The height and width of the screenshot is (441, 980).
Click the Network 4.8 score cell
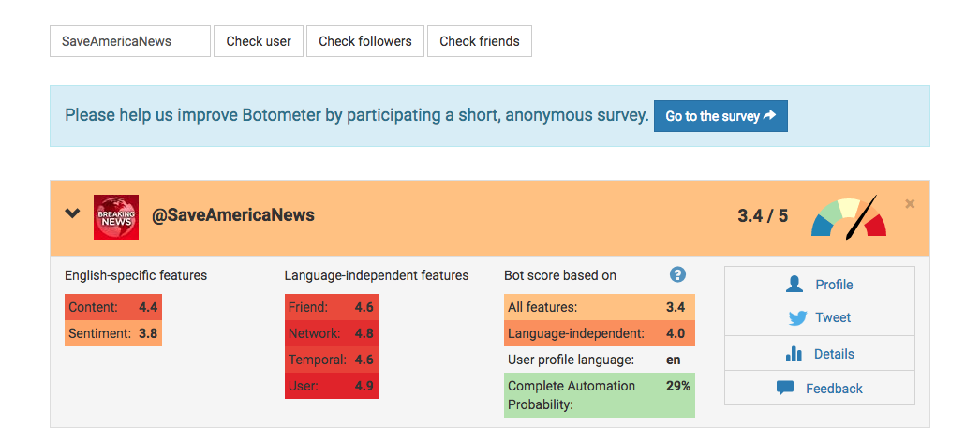332,333
